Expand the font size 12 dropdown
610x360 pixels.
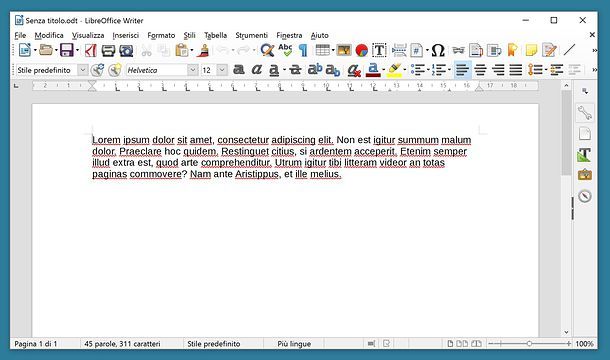click(222, 70)
